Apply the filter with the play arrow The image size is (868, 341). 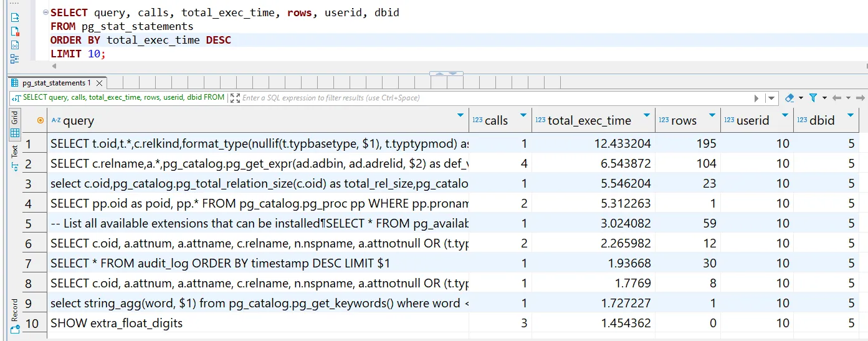[x=756, y=98]
